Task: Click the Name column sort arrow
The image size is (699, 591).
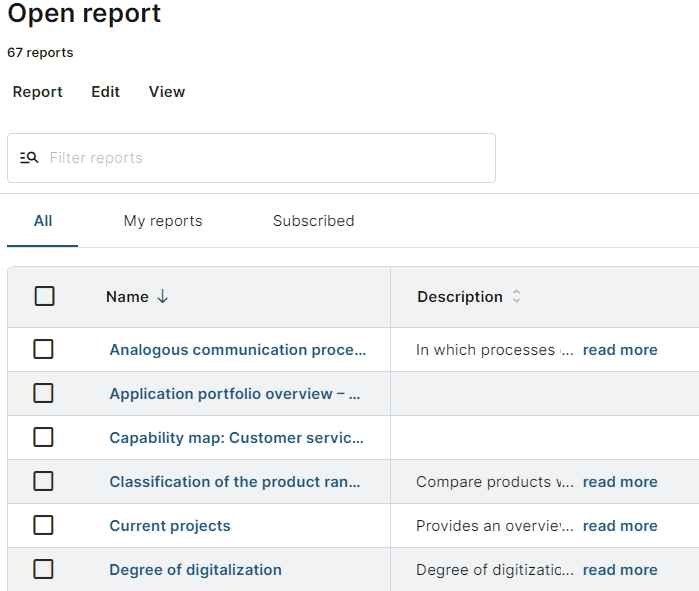Action: pos(163,297)
